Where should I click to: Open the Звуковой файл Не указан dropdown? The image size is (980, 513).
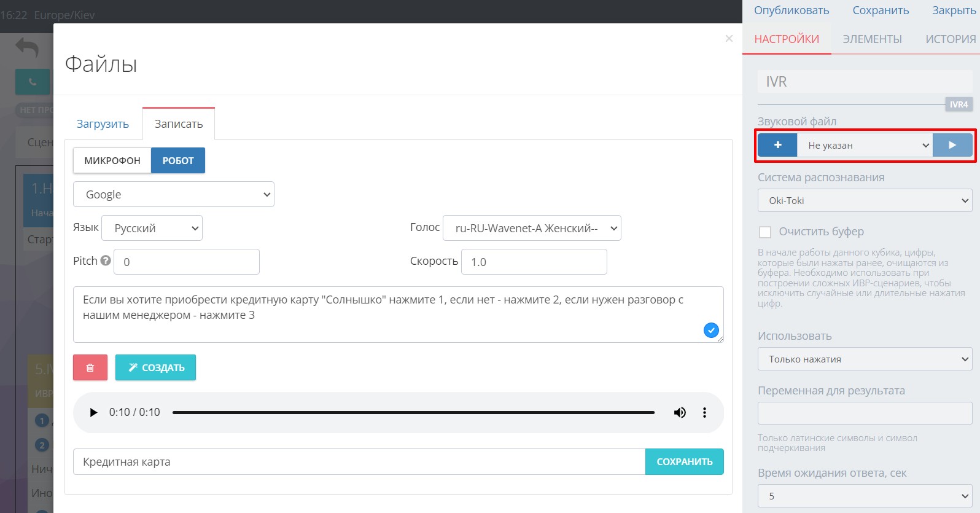pos(865,145)
